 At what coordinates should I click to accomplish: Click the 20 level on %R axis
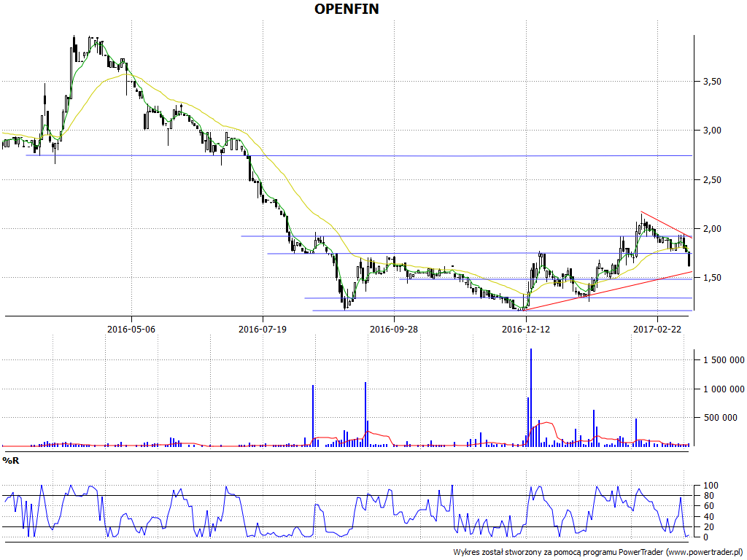(x=709, y=526)
